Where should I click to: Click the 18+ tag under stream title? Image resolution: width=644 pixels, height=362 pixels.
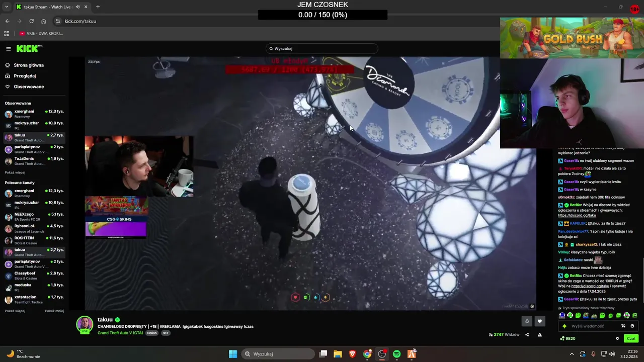[x=166, y=333]
